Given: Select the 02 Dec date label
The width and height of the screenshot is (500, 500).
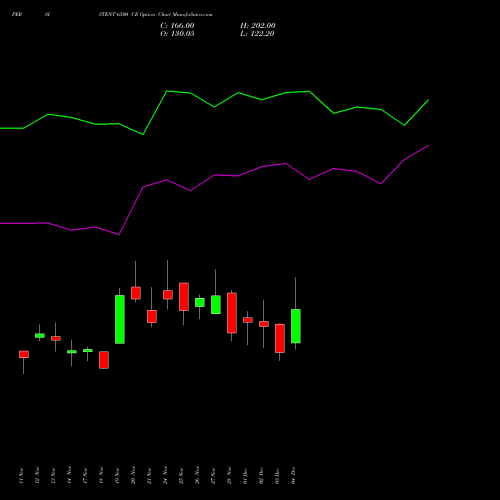Looking at the screenshot, I should (261, 475).
